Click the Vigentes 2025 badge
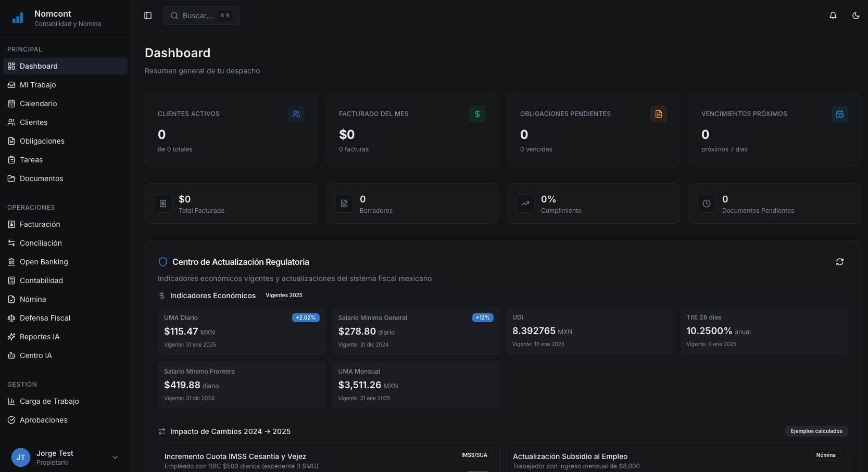This screenshot has height=472, width=868. coord(284,295)
